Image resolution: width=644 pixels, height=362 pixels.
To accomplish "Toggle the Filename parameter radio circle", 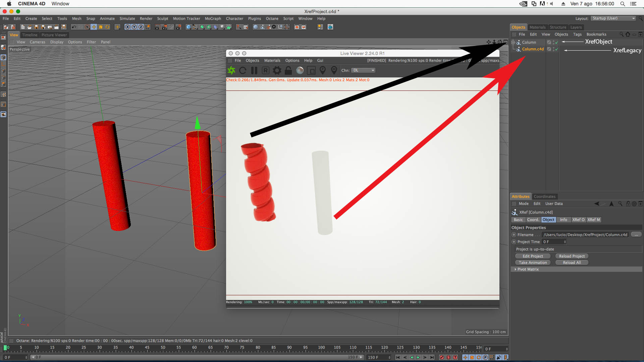I will click(514, 235).
